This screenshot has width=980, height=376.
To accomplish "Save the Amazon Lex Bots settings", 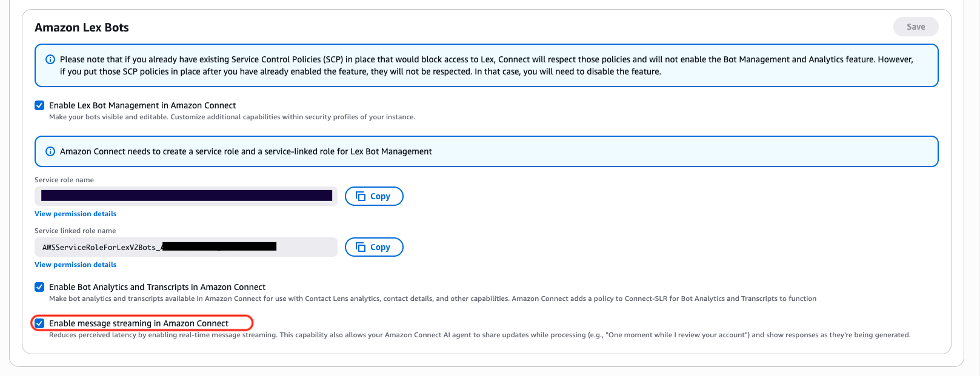I will (915, 26).
